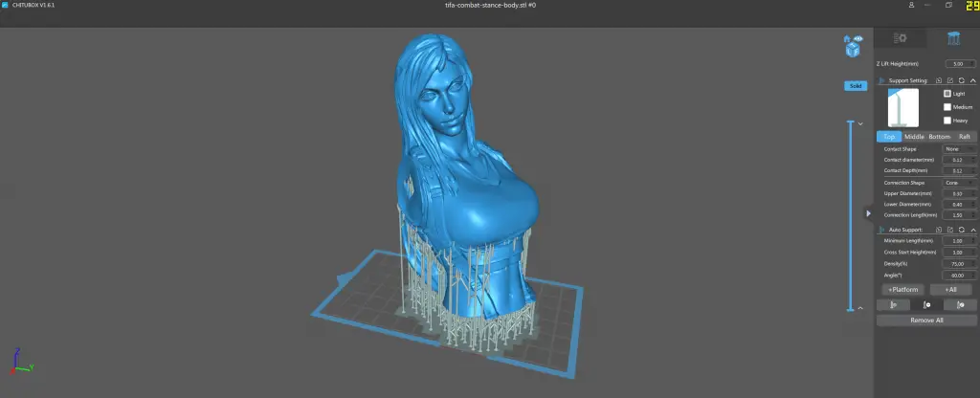Click the Remove All supports button
The height and width of the screenshot is (398, 980).
click(x=926, y=321)
